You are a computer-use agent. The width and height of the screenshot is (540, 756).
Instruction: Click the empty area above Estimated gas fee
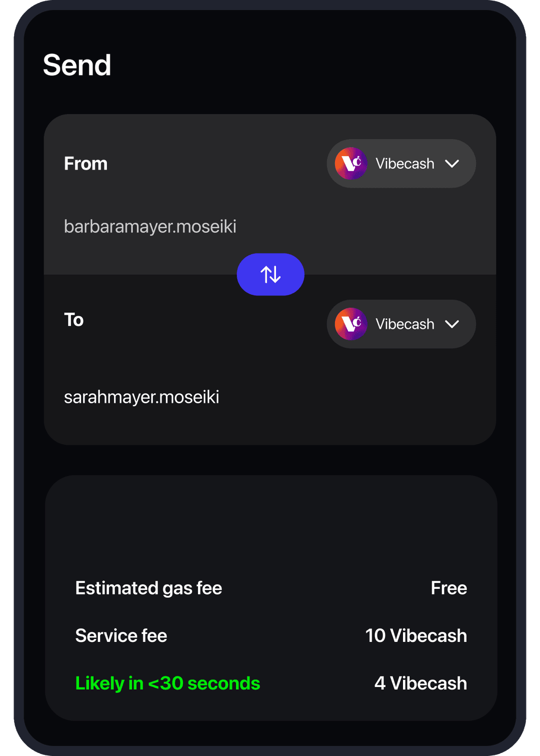click(270, 525)
